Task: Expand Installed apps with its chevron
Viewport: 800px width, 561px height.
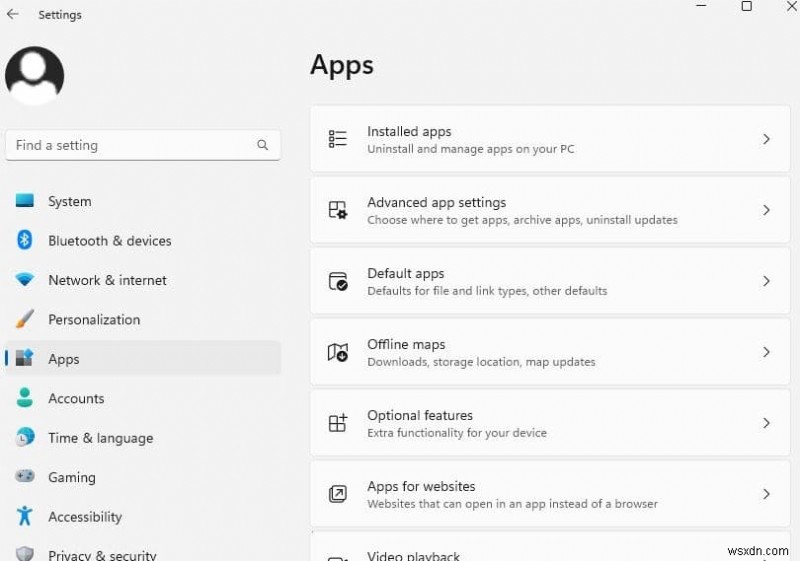Action: (x=766, y=140)
